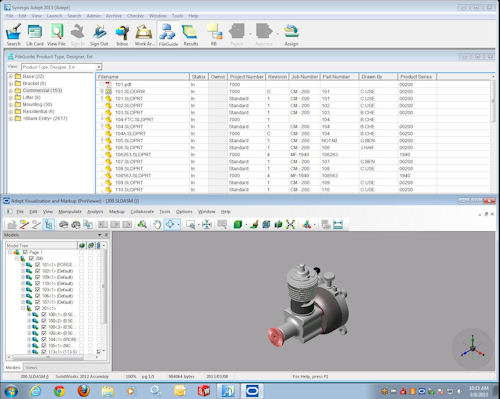Expand the Mounting folder node

pos(11,104)
